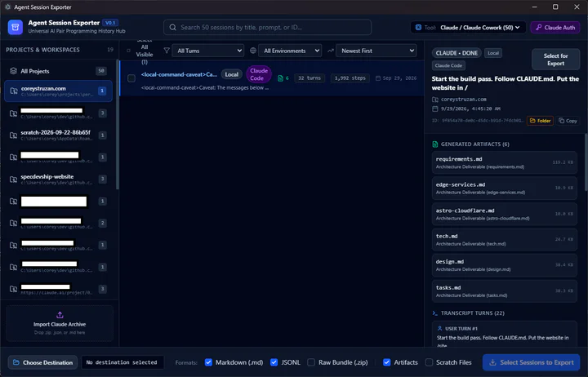Select the specdevship-website project
This screenshot has height=377, width=588.
click(x=58, y=180)
